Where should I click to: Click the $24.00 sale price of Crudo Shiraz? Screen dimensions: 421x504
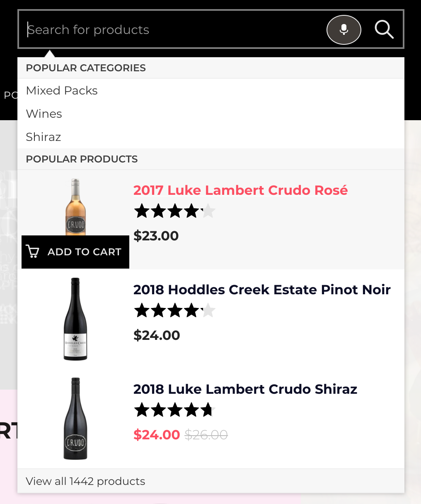click(x=157, y=435)
